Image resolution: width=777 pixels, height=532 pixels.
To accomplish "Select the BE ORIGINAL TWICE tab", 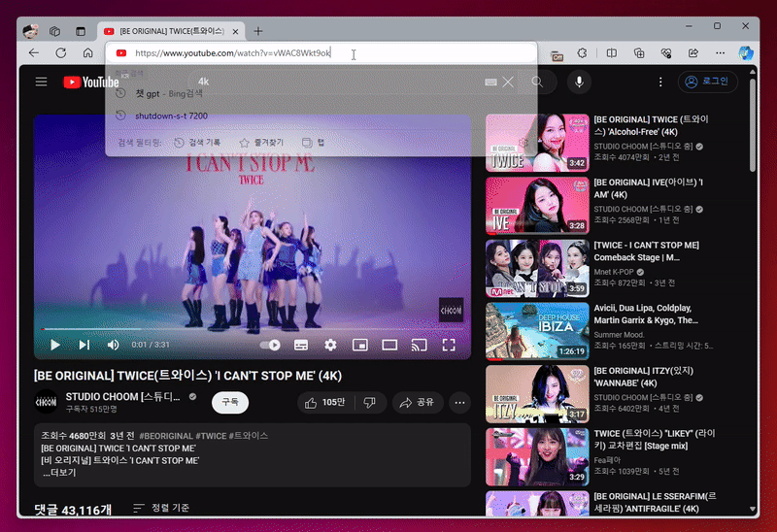I will tap(171, 31).
